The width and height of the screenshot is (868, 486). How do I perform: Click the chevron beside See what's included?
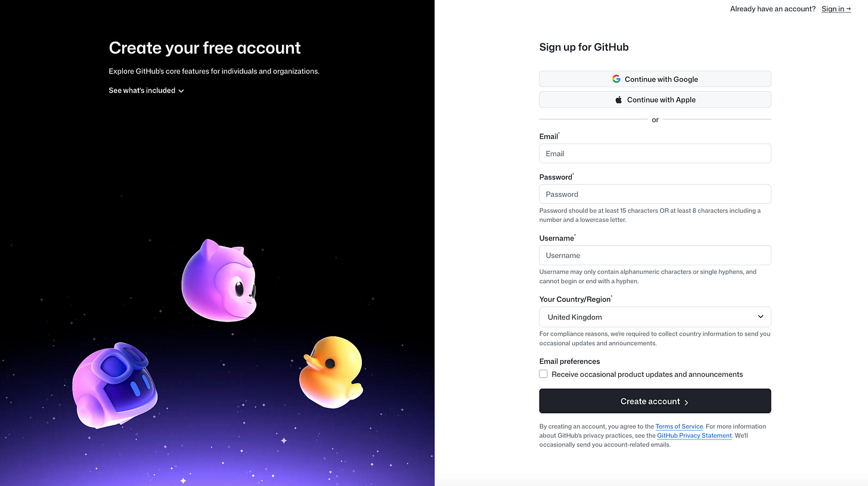[x=181, y=91]
